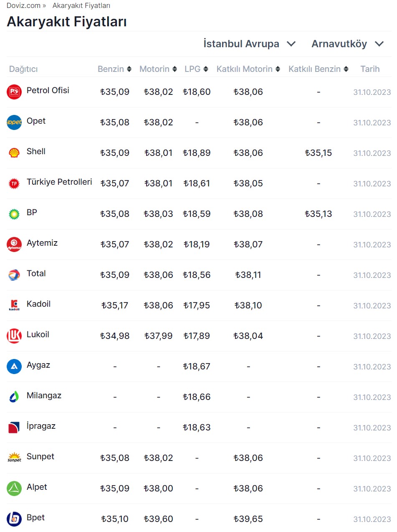
Task: Click the Shell shell logo icon
Action: pyautogui.click(x=14, y=153)
